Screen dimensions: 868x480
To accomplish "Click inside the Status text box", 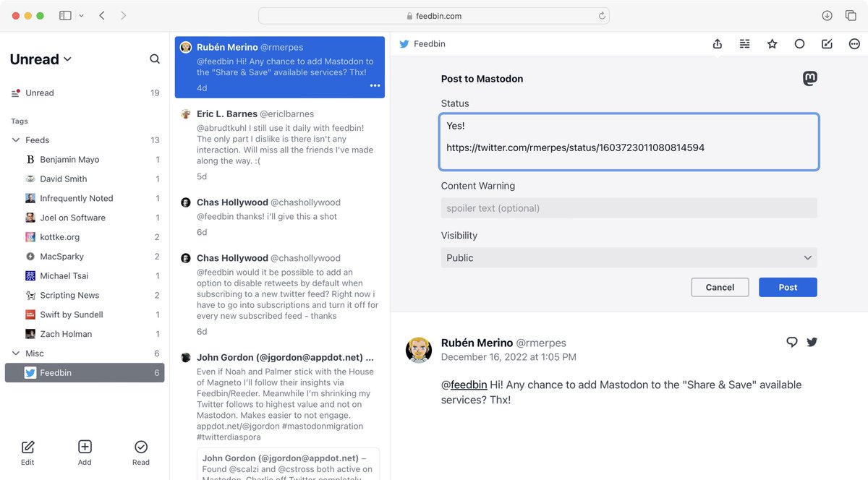I will (629, 142).
